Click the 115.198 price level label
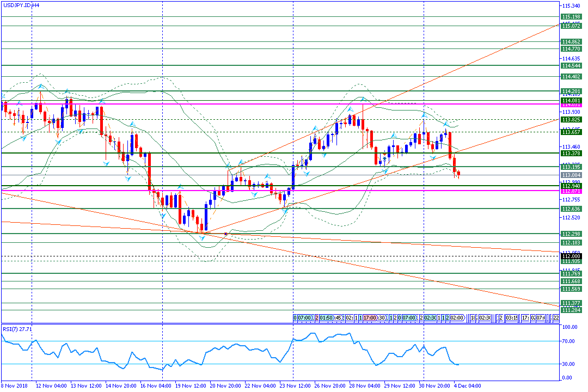 [x=571, y=17]
